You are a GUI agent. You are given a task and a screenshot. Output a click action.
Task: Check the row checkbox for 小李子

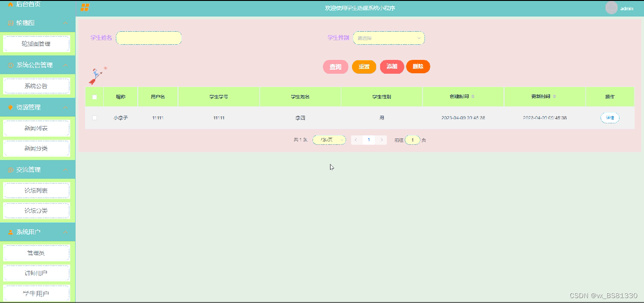[x=94, y=118]
